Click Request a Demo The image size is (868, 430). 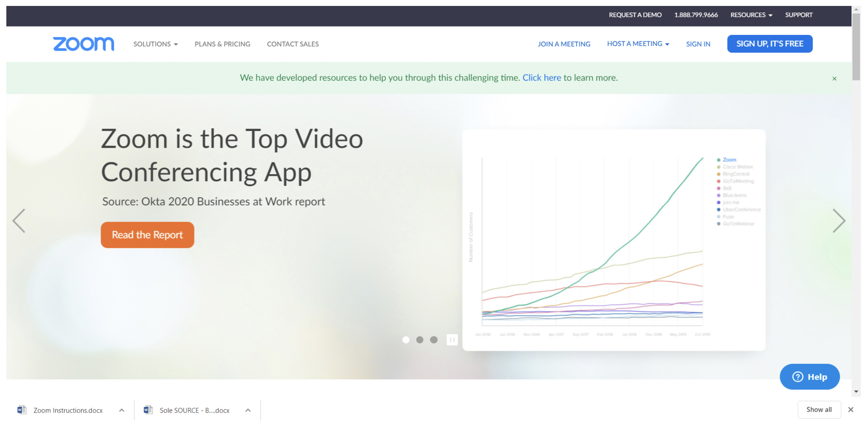point(635,15)
